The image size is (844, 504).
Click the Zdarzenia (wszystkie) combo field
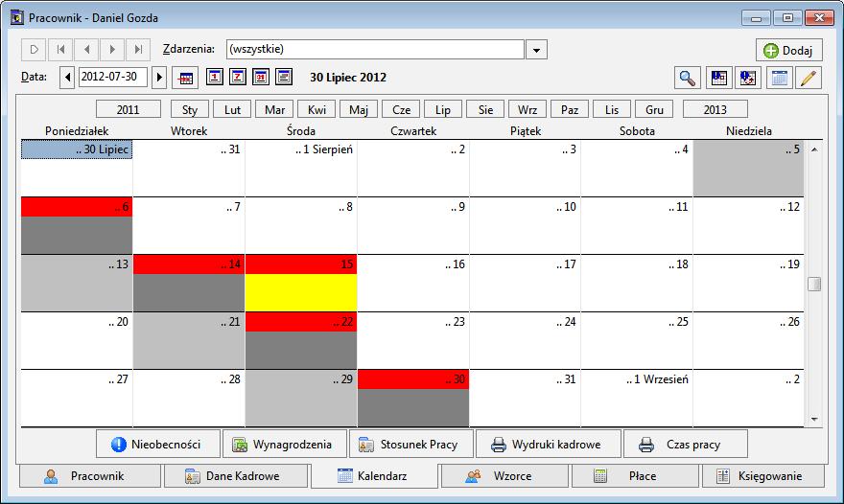375,49
